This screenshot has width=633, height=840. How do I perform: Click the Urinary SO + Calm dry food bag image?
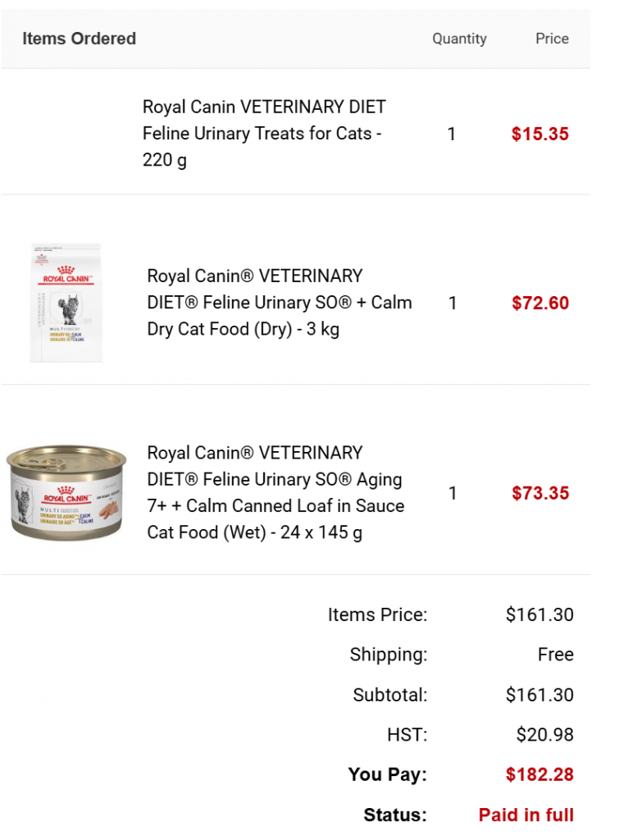point(66,303)
